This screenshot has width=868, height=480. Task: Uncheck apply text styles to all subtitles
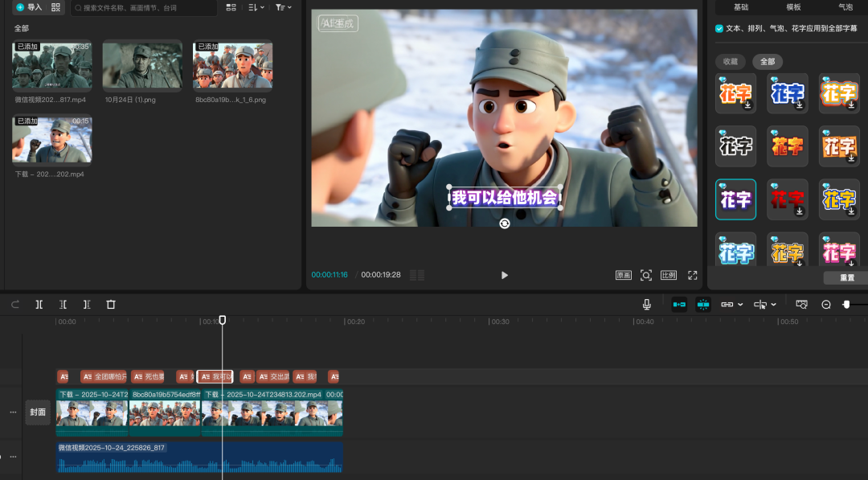tap(719, 28)
